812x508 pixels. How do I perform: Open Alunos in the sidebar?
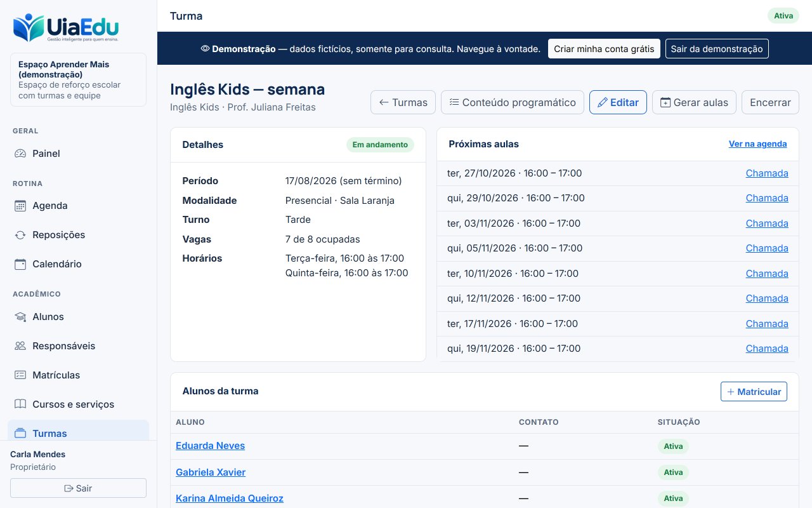pos(79,317)
